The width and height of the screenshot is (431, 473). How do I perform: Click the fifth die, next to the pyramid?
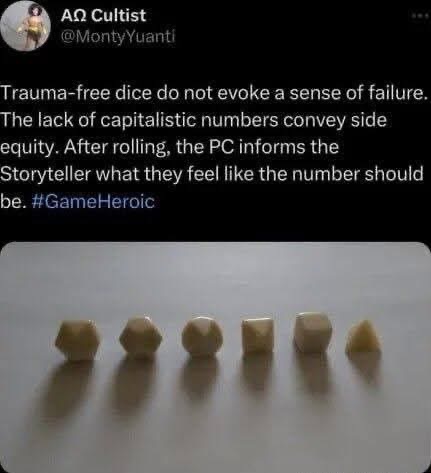click(x=312, y=332)
